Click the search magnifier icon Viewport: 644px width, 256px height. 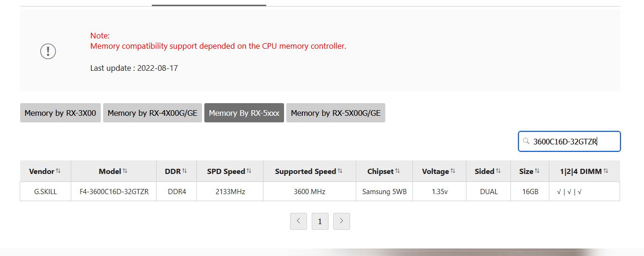[x=526, y=141]
